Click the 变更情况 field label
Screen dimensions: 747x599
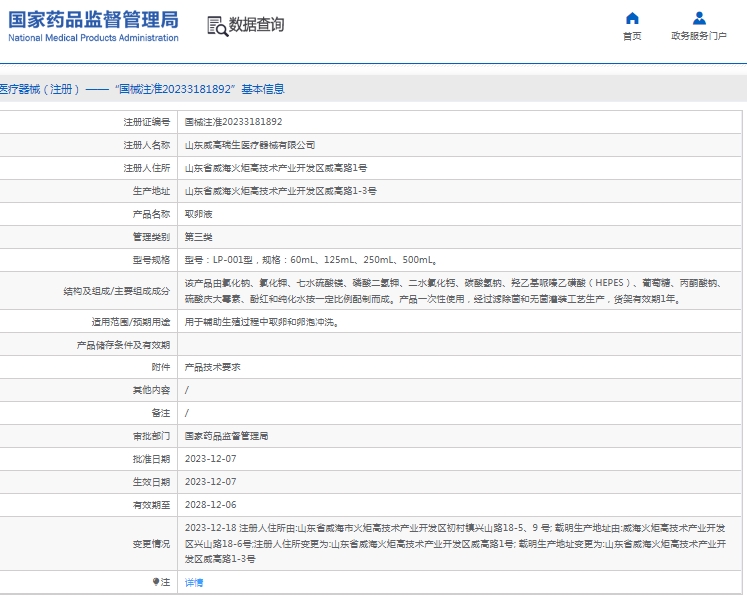click(x=151, y=544)
